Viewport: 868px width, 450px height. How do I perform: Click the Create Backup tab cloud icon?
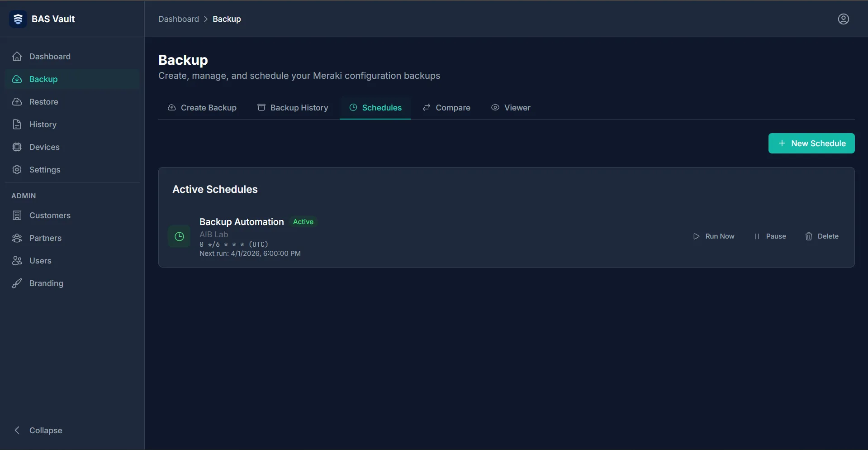pos(172,108)
